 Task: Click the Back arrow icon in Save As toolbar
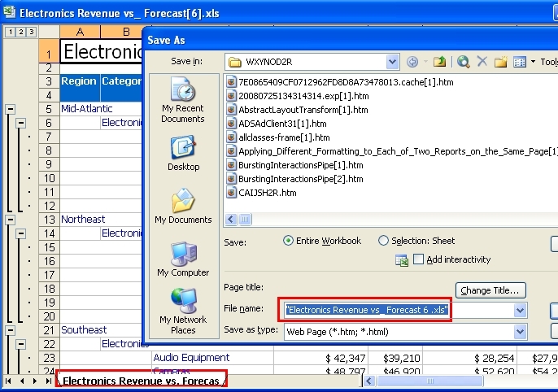[412, 62]
